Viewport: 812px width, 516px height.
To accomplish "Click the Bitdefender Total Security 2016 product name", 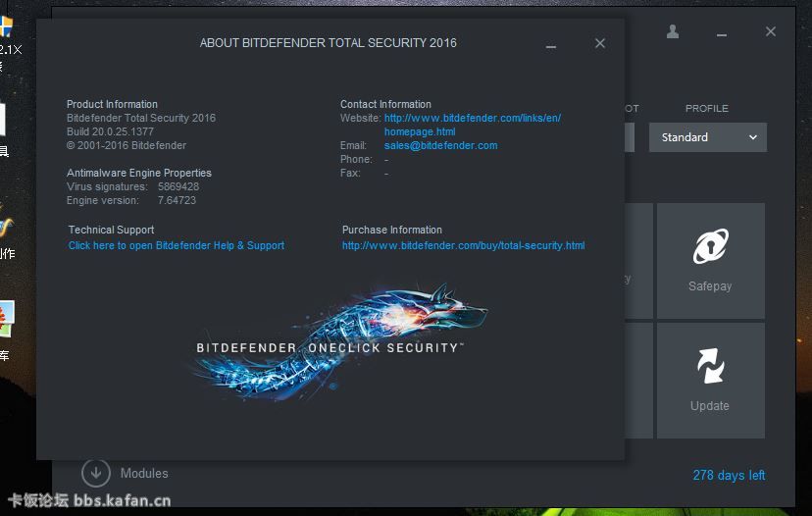I will point(141,118).
